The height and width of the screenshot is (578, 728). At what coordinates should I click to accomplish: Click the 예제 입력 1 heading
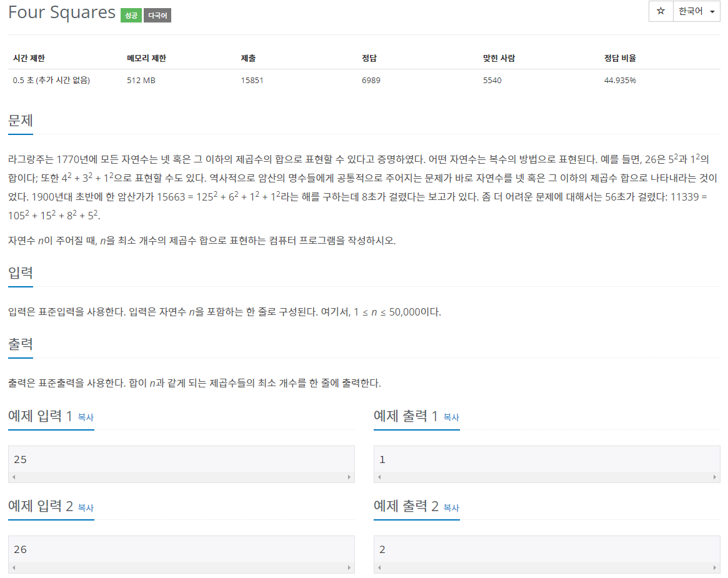[40, 416]
